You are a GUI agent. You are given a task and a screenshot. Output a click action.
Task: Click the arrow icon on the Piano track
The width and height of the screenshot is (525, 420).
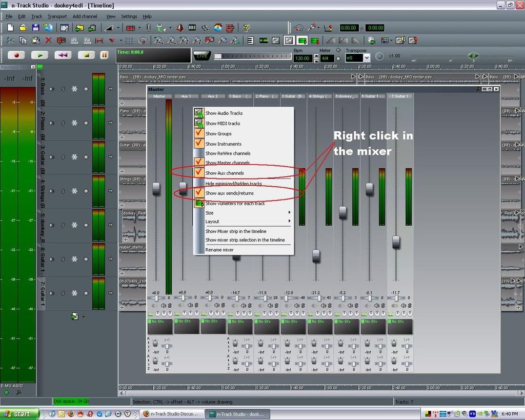[x=111, y=123]
